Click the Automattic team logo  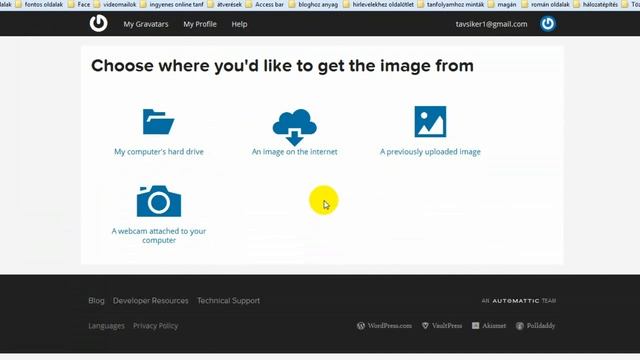click(x=519, y=301)
